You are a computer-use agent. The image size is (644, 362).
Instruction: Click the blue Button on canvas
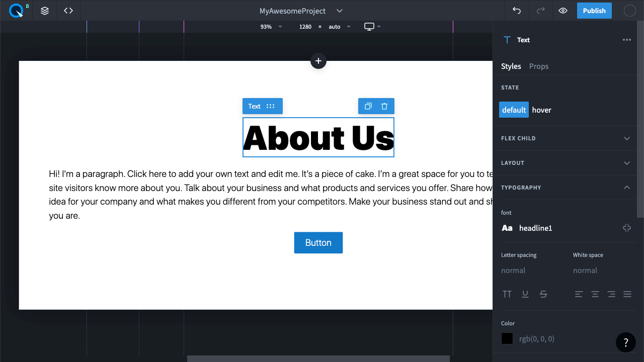coord(318,242)
